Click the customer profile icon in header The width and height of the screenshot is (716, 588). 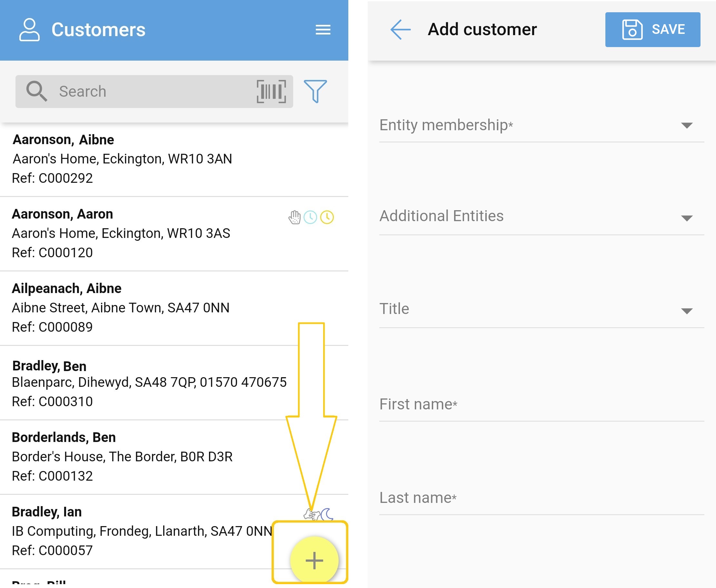(29, 30)
